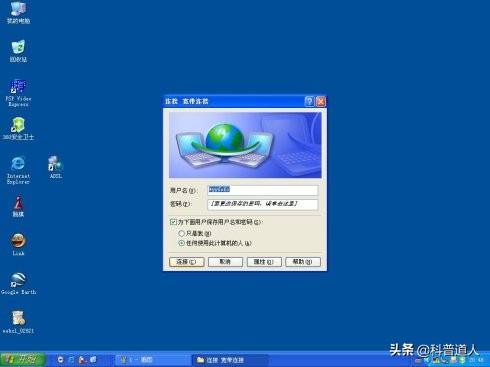Viewport: 490px width, 367px height.
Task: Open the My Computer (我的电脑) desktop icon
Action: (18, 12)
